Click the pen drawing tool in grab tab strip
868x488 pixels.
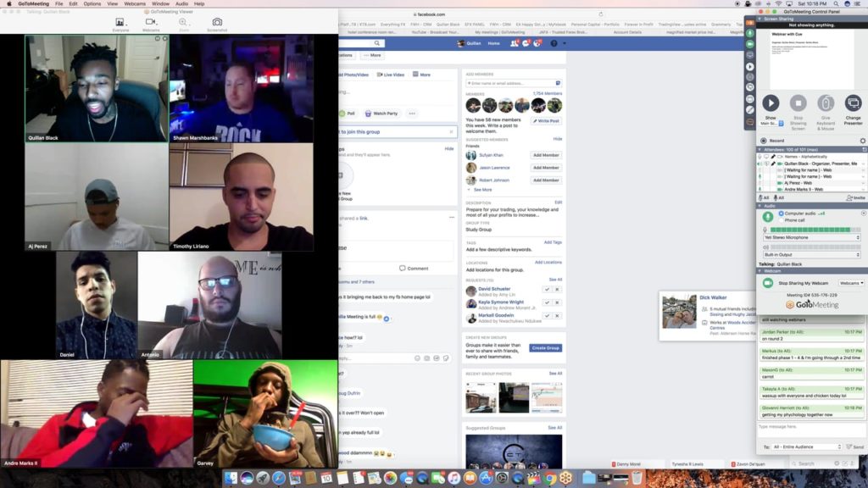pos(750,110)
